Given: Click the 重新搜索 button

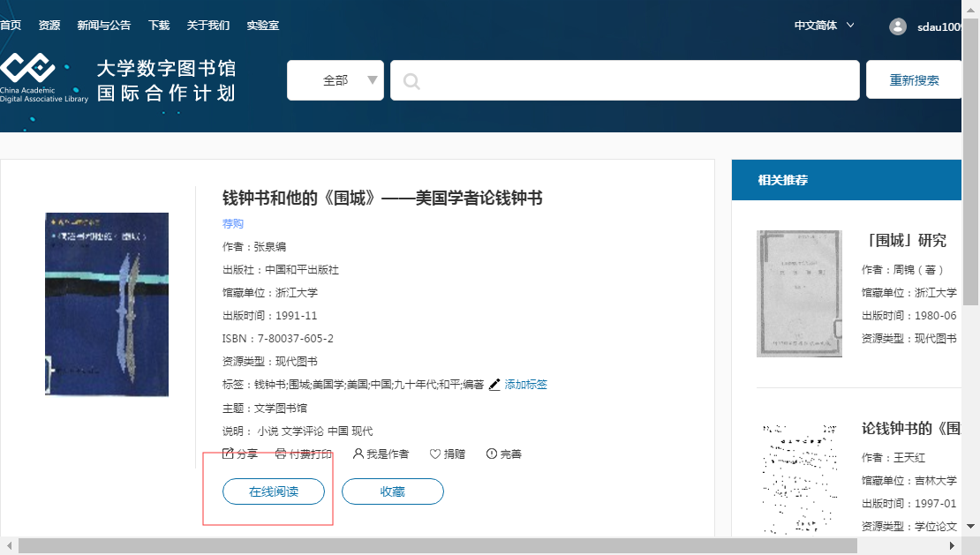Looking at the screenshot, I should click(914, 80).
